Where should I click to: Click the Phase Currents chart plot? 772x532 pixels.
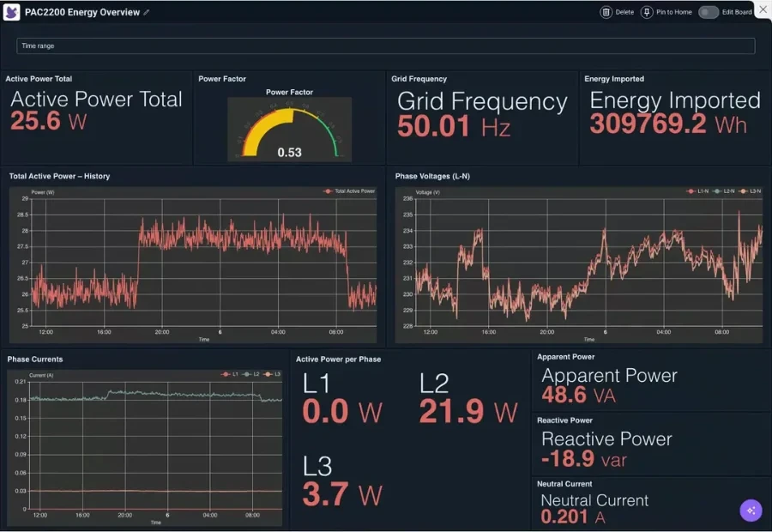(x=155, y=445)
